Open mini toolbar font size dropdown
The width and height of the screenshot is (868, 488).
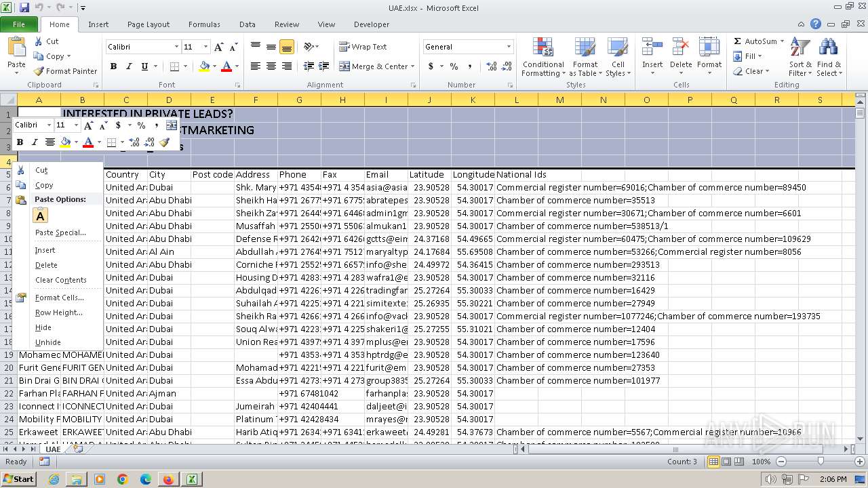[76, 125]
